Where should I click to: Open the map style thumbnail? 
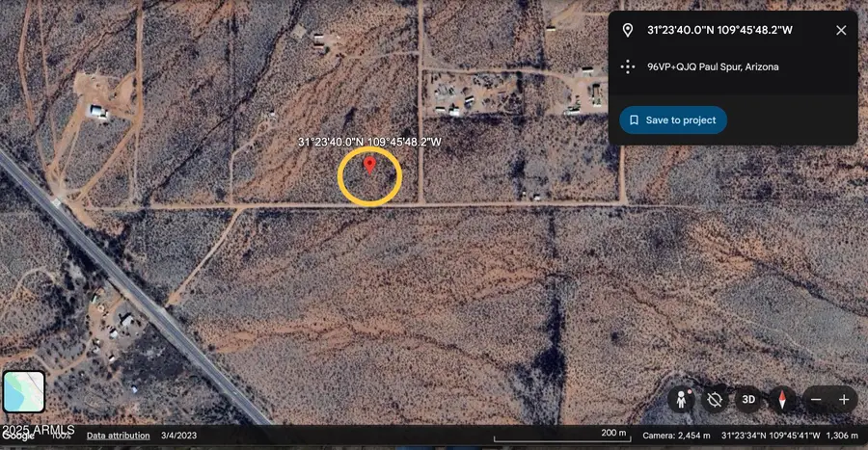(x=23, y=392)
